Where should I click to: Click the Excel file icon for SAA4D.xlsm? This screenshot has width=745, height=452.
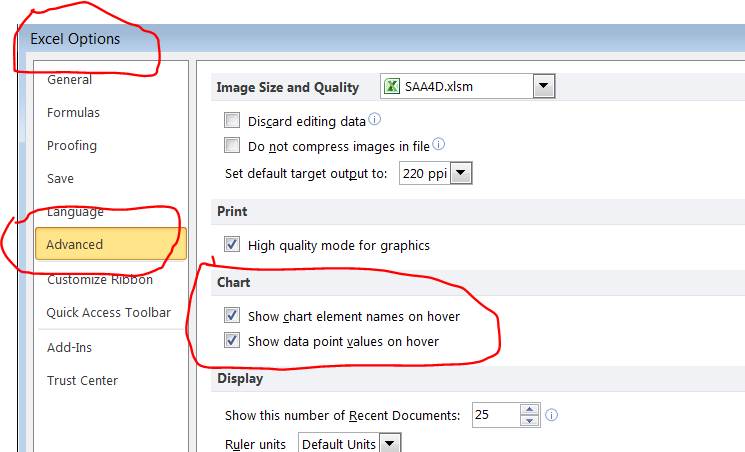click(393, 87)
